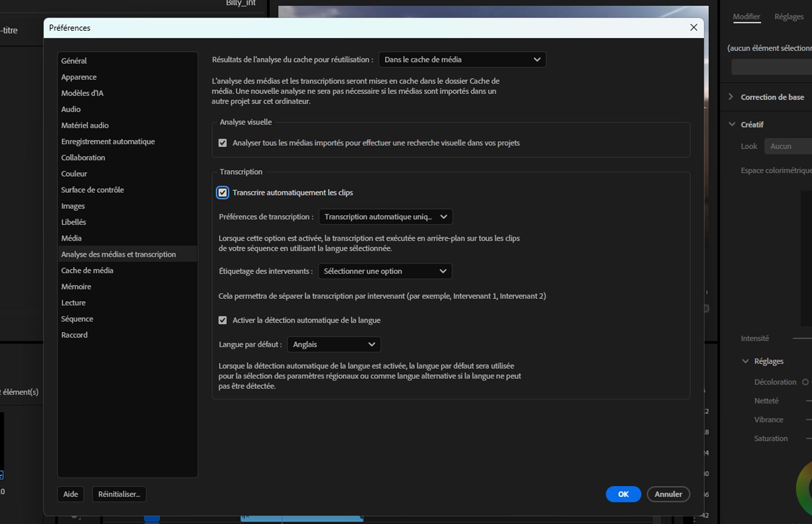Click the Réinitialiser button
Image resolution: width=812 pixels, height=524 pixels.
(119, 494)
